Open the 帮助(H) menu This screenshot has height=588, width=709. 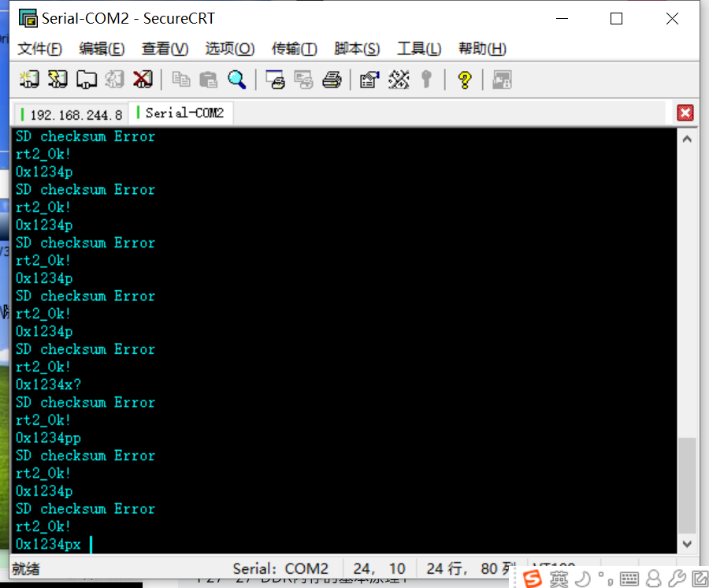482,48
